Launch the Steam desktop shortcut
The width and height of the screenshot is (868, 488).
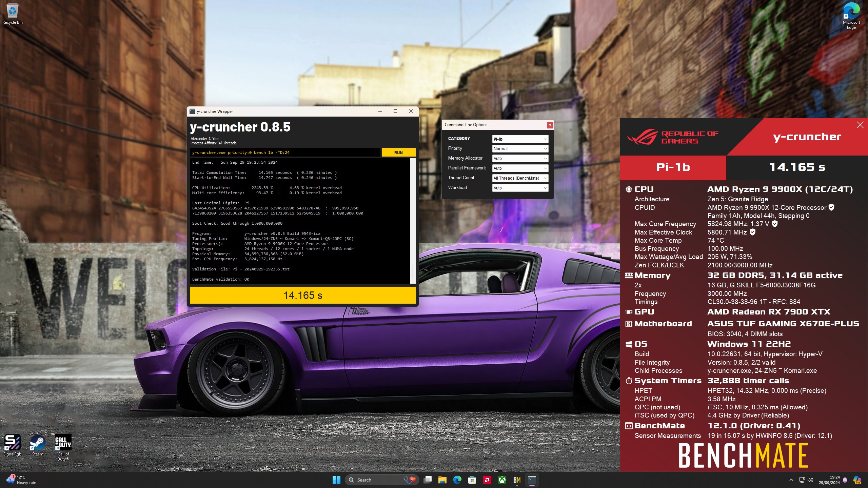click(x=38, y=445)
